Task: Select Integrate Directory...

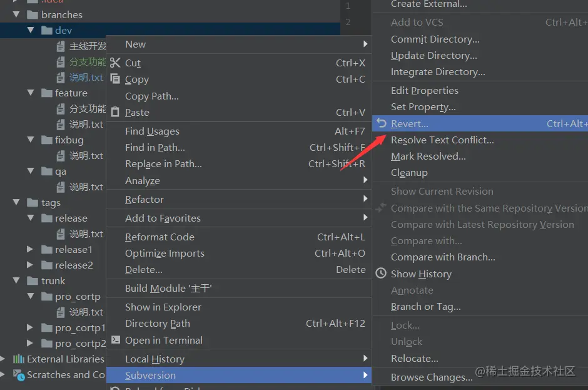Action: pyautogui.click(x=480, y=72)
